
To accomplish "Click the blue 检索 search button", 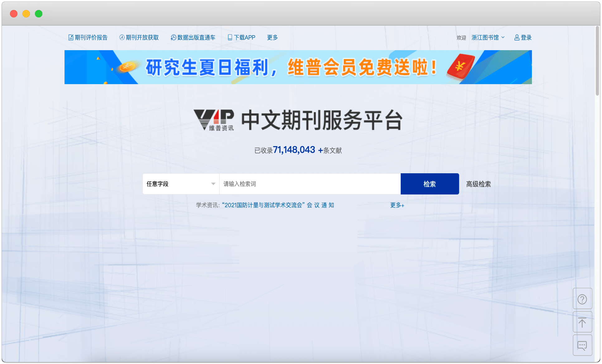I will [430, 184].
